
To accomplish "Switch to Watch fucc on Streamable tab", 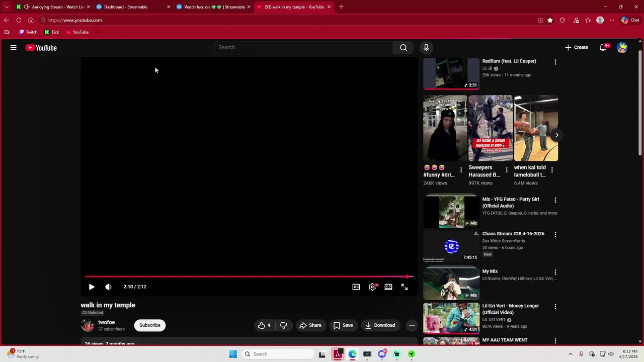I will click(x=214, y=7).
